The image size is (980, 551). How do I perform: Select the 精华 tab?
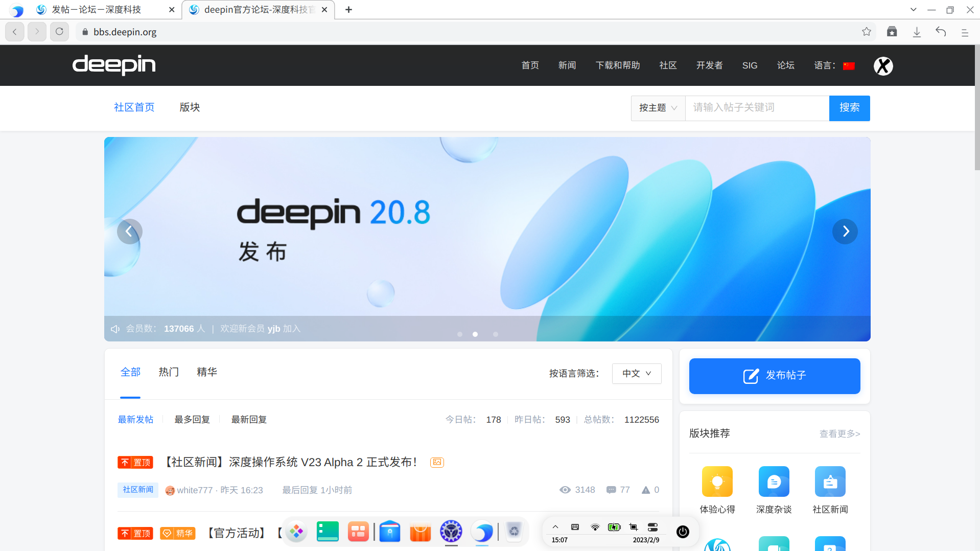tap(207, 372)
